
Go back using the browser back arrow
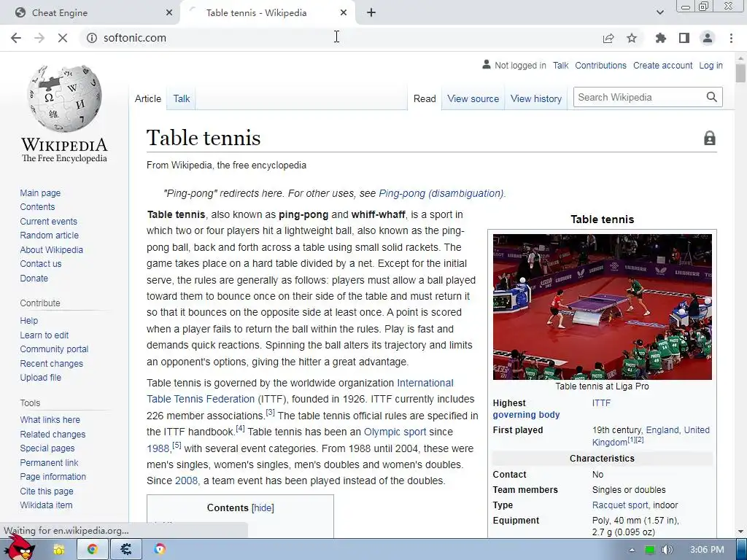click(16, 38)
